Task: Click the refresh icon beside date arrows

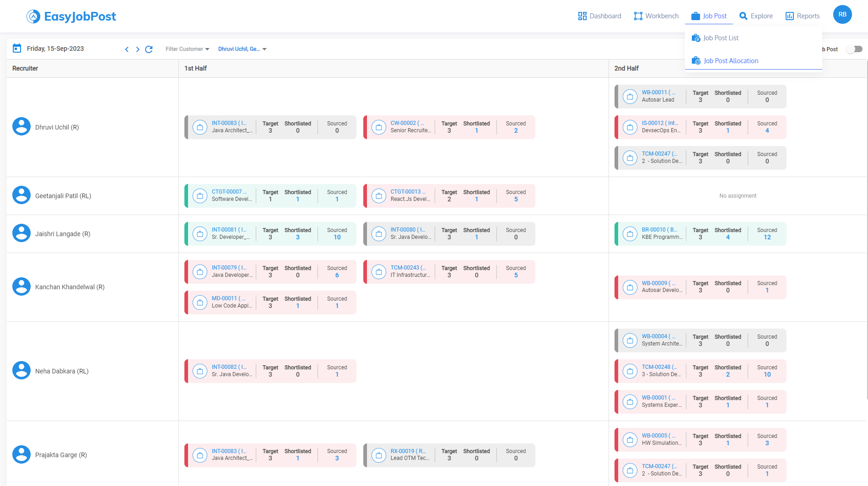Action: coord(149,49)
